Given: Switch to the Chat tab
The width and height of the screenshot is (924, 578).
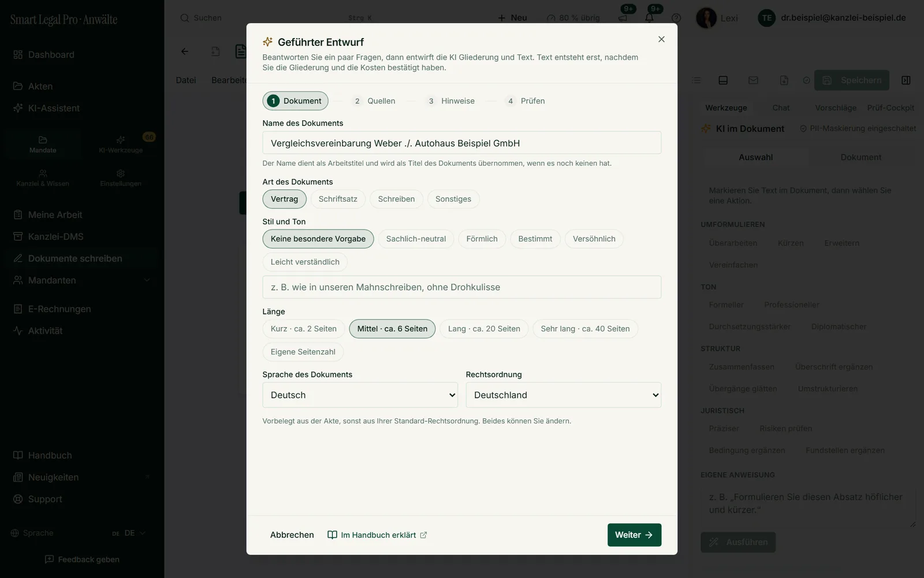Looking at the screenshot, I should tap(781, 108).
